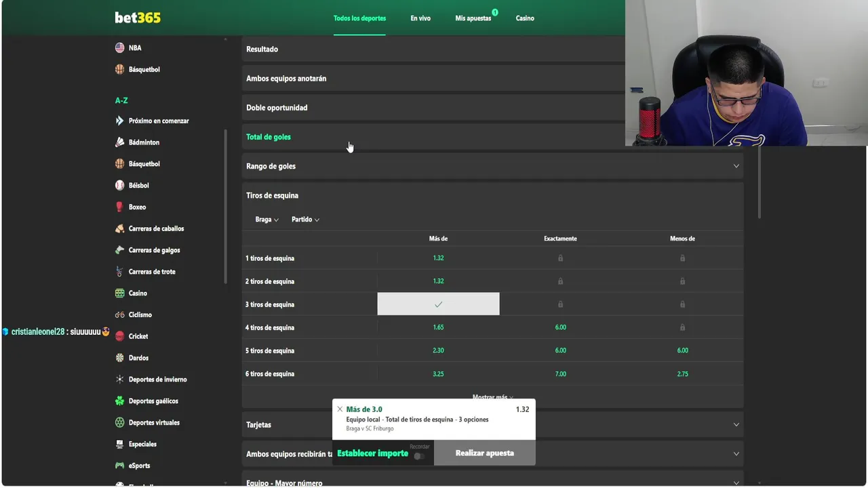Switch to the En vivo tab
This screenshot has width=868, height=488.
420,18
